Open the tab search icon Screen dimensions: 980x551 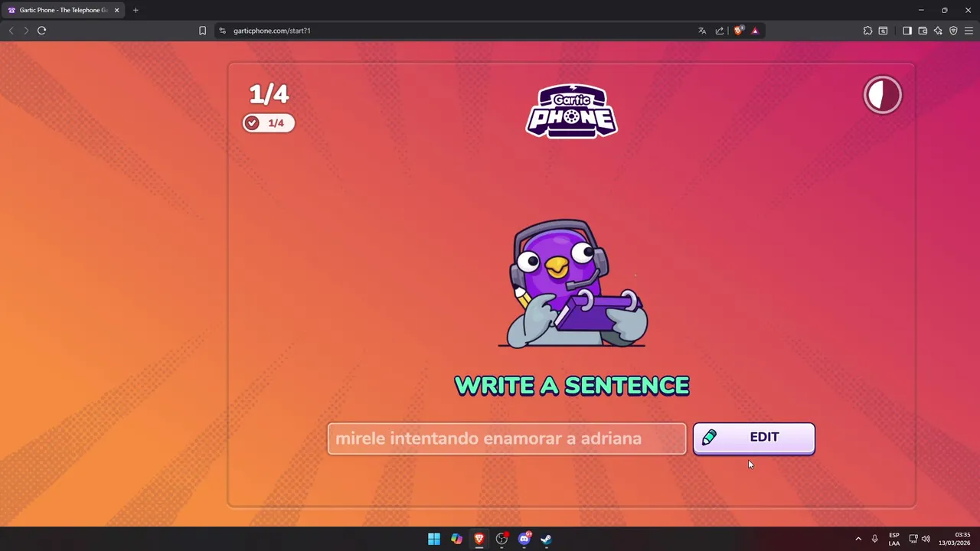pos(883,31)
